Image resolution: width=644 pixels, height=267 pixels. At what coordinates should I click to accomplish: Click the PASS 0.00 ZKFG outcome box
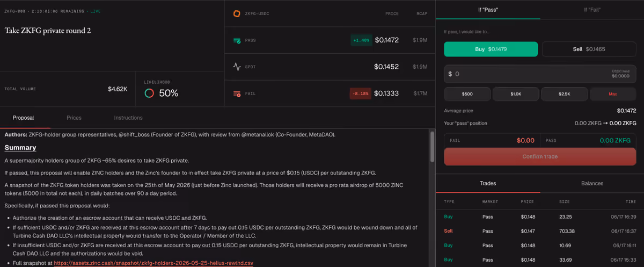(588, 140)
